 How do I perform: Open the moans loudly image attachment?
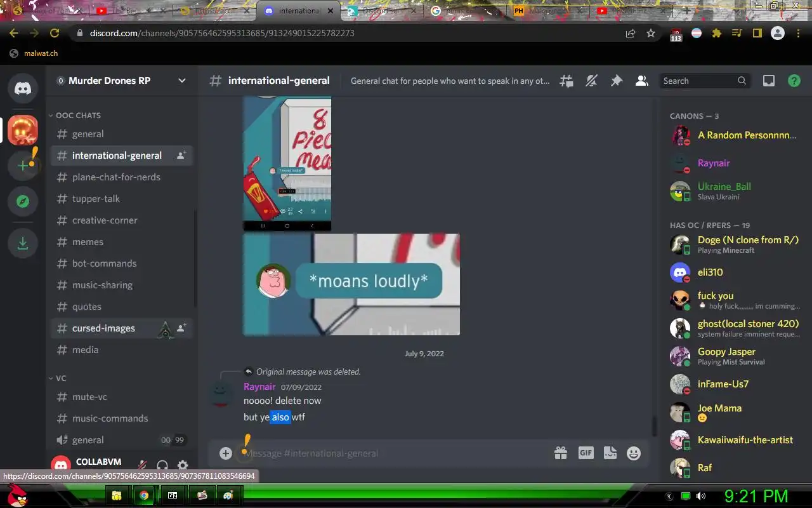click(351, 284)
